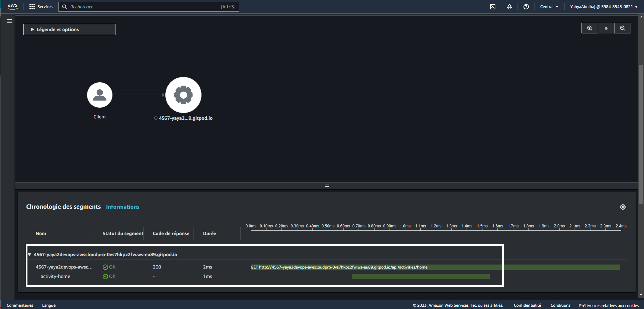This screenshot has width=644, height=309.
Task: Click the 1ms duration cell
Action: click(208, 276)
